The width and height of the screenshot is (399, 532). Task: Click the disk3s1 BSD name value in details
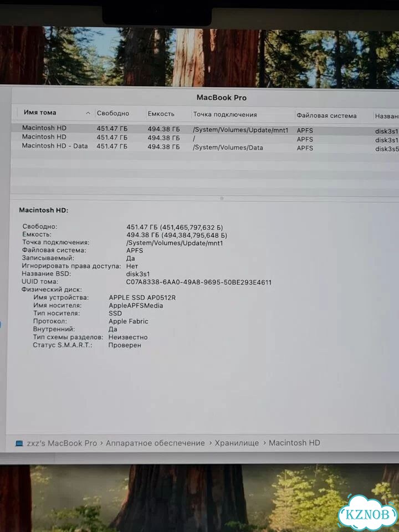(138, 274)
